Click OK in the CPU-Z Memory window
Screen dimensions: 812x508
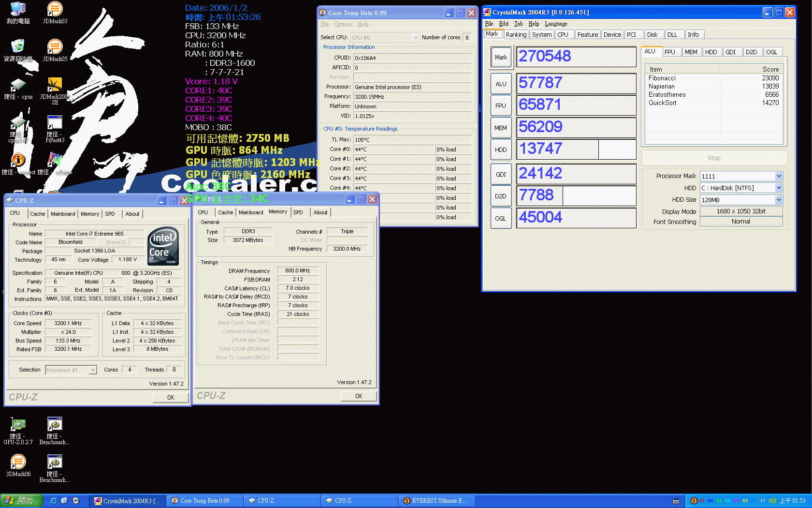coord(359,396)
